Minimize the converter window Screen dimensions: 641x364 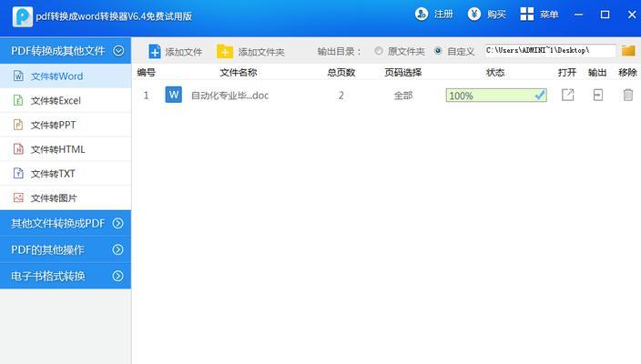coord(578,15)
